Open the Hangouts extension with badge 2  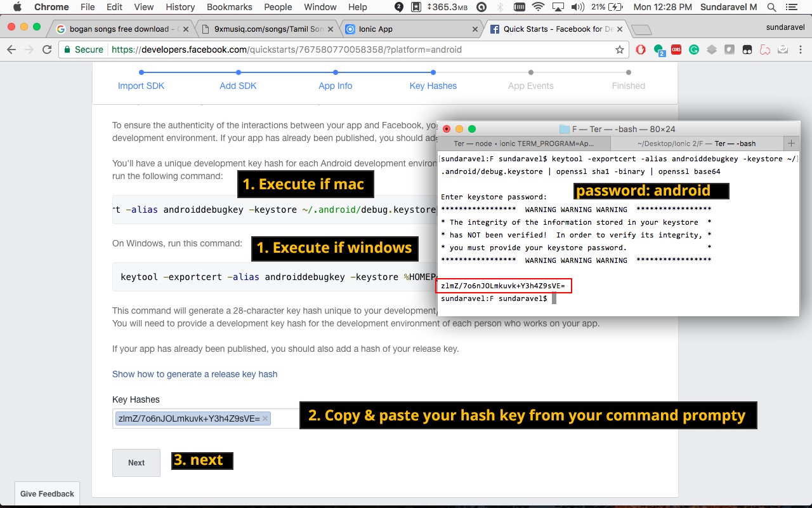[659, 50]
